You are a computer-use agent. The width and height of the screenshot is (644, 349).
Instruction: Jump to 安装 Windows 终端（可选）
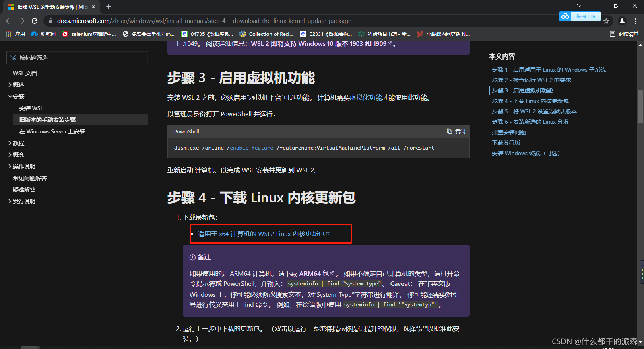pyautogui.click(x=526, y=154)
